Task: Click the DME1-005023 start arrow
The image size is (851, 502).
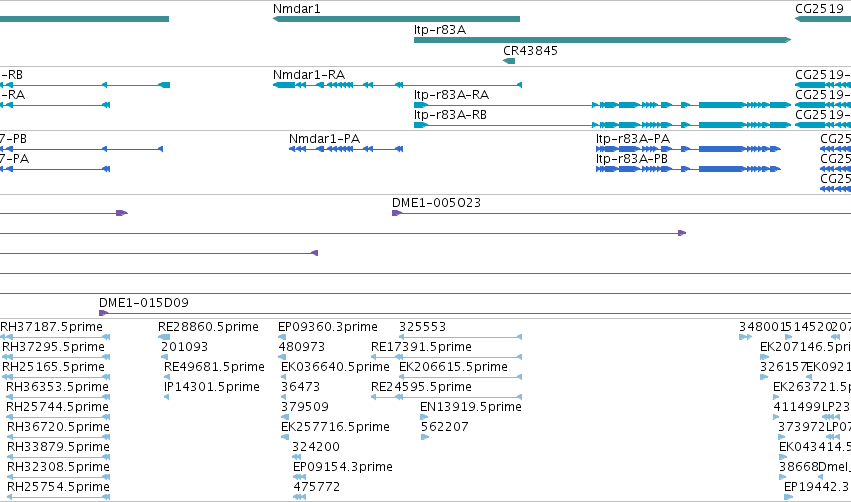Action: pos(397,213)
